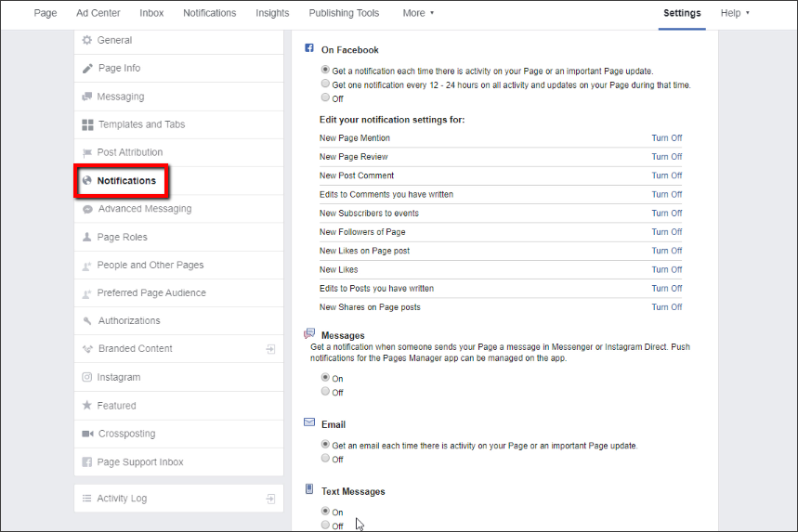Select Off under Email

point(325,458)
